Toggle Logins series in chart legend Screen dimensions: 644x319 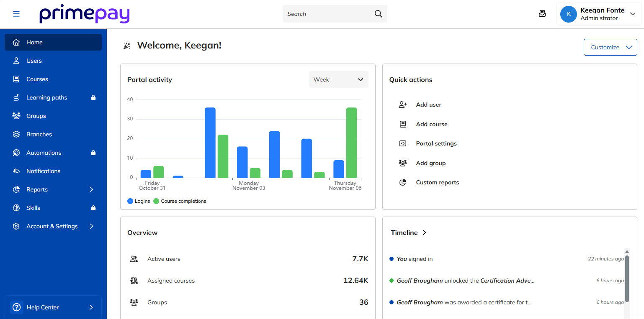[x=139, y=201]
